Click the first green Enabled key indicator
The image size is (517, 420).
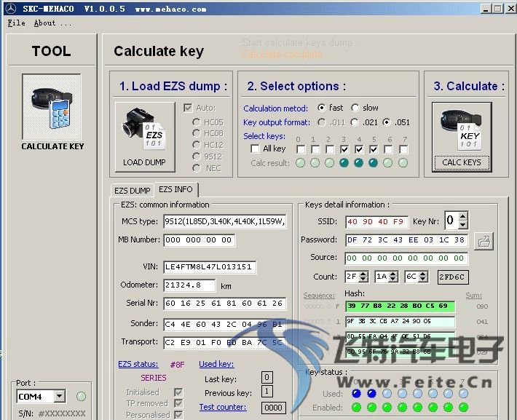pos(356,408)
